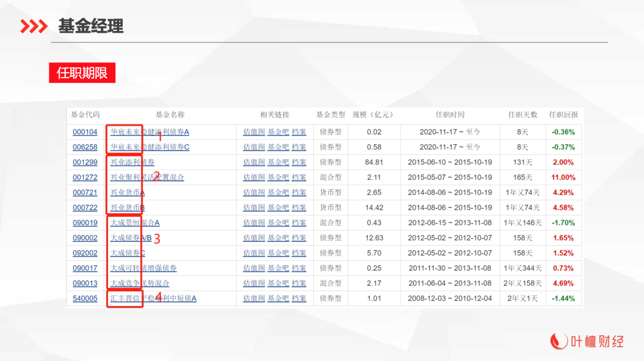Screen dimensions: 644x361
Task: Open the 兴业货币B fund page
Action: (128, 208)
